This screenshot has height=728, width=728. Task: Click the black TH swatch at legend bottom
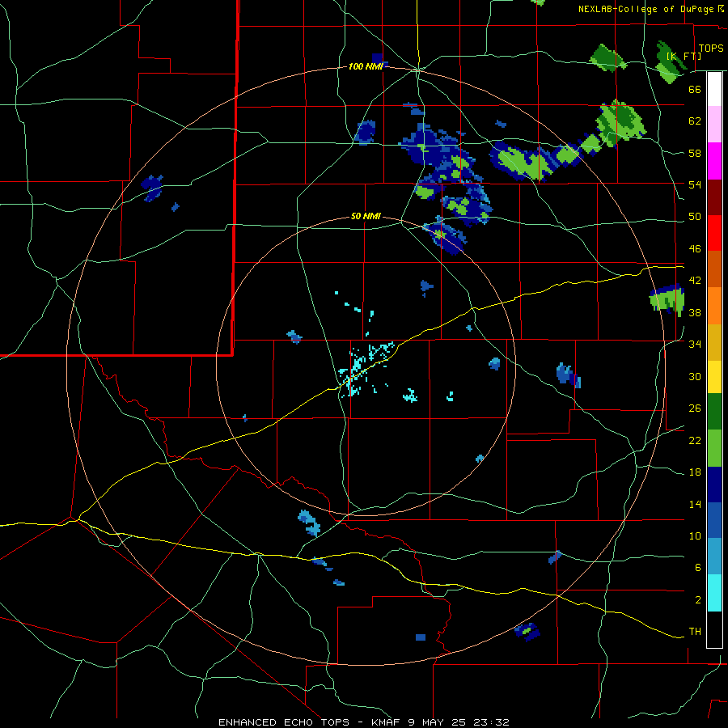tap(714, 629)
